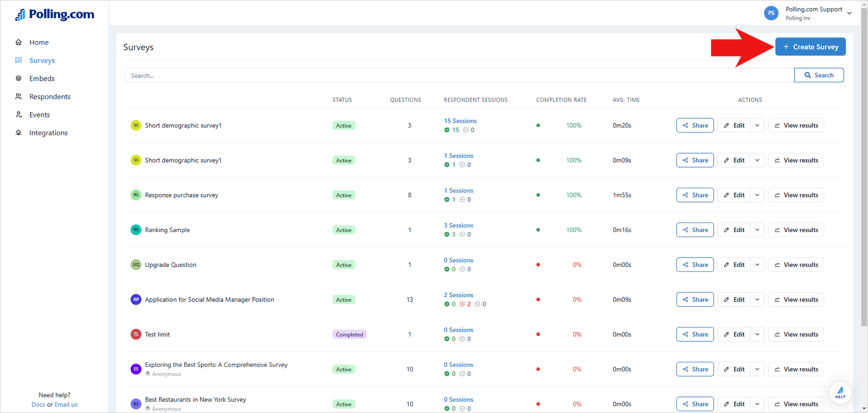
Task: Click the Embeds layers icon in sidebar
Action: [19, 79]
